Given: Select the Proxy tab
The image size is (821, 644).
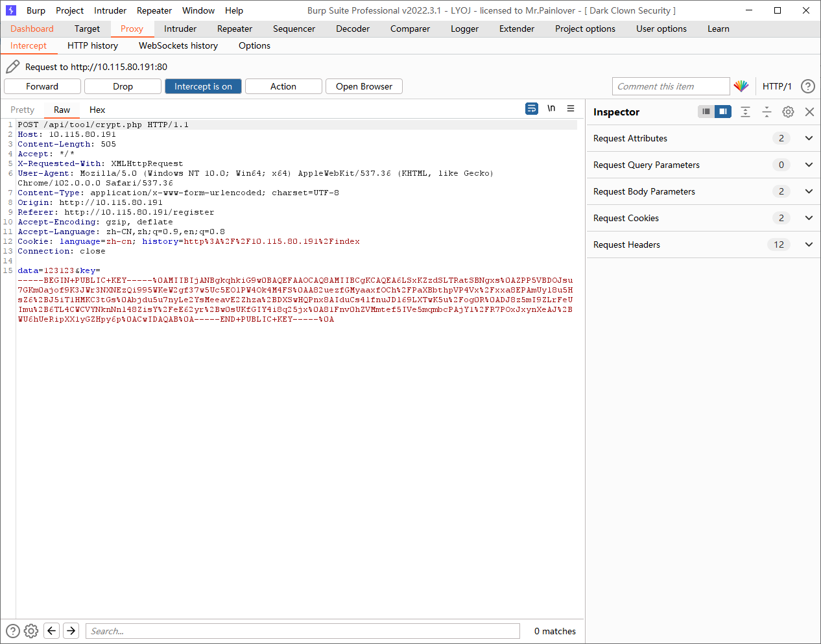Looking at the screenshot, I should click(132, 29).
